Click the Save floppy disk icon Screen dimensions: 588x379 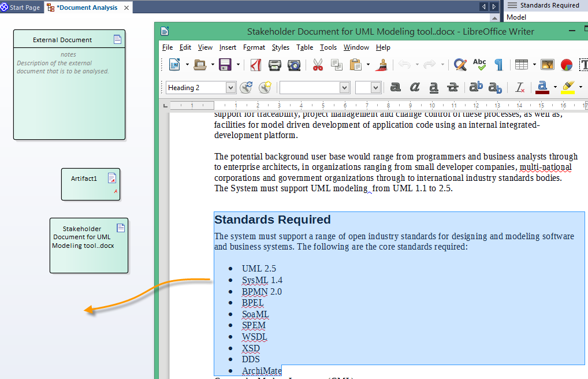tap(225, 65)
